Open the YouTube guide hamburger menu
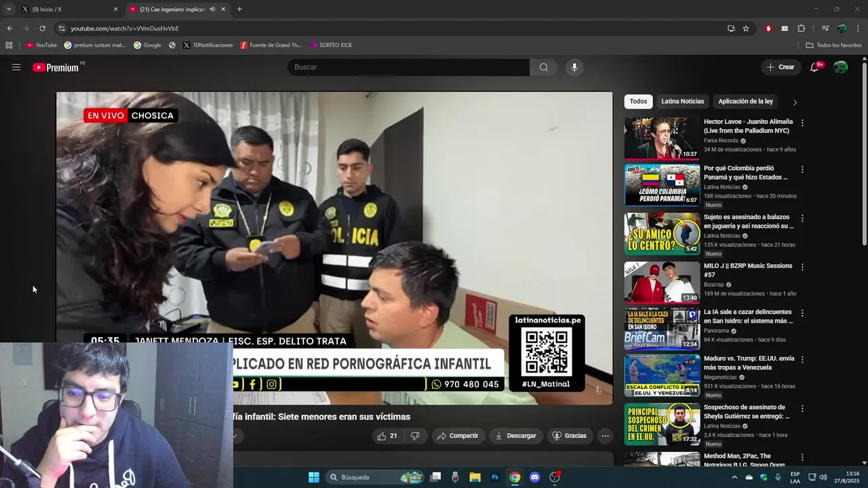868x488 pixels. [16, 67]
